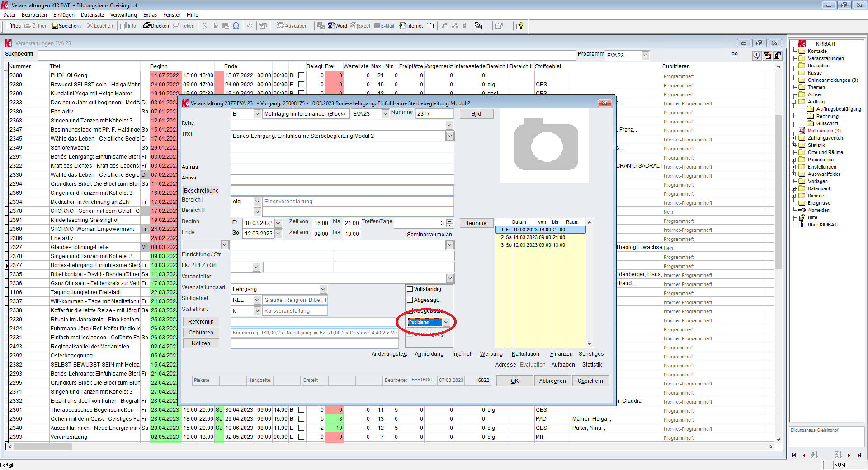Insert special character with Omega icon
The width and height of the screenshot is (868, 470).
(x=236, y=26)
